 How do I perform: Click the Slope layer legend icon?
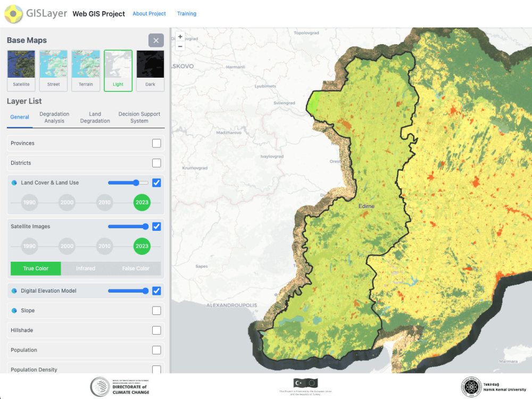coord(14,311)
